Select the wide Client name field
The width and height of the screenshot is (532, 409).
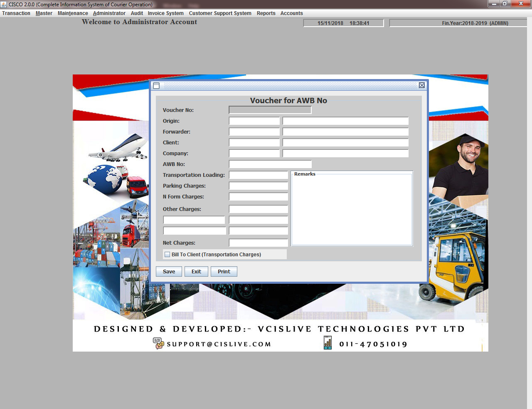click(345, 143)
